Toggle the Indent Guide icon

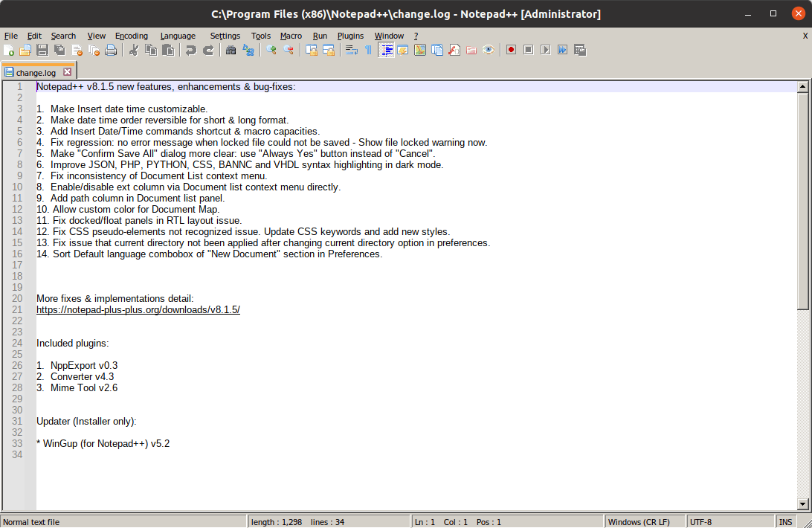point(386,51)
